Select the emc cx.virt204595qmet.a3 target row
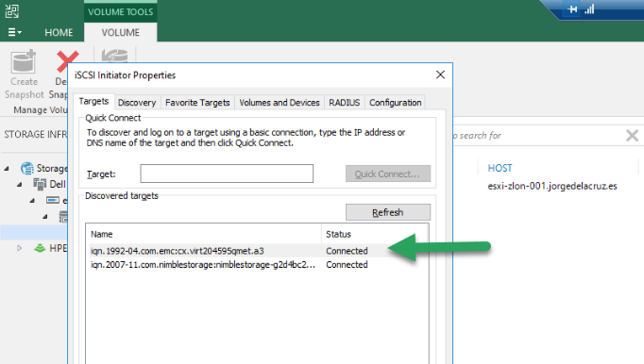 (x=257, y=251)
